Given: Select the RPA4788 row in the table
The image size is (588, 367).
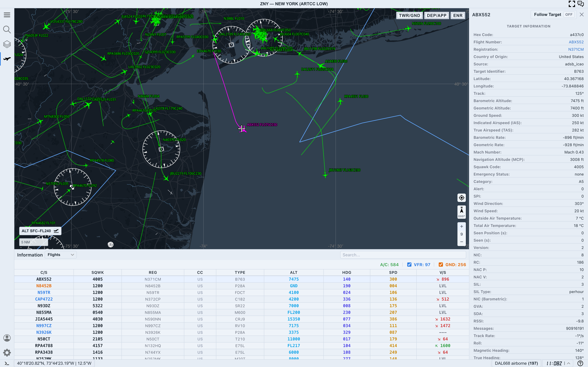Looking at the screenshot, I should pos(241,346).
